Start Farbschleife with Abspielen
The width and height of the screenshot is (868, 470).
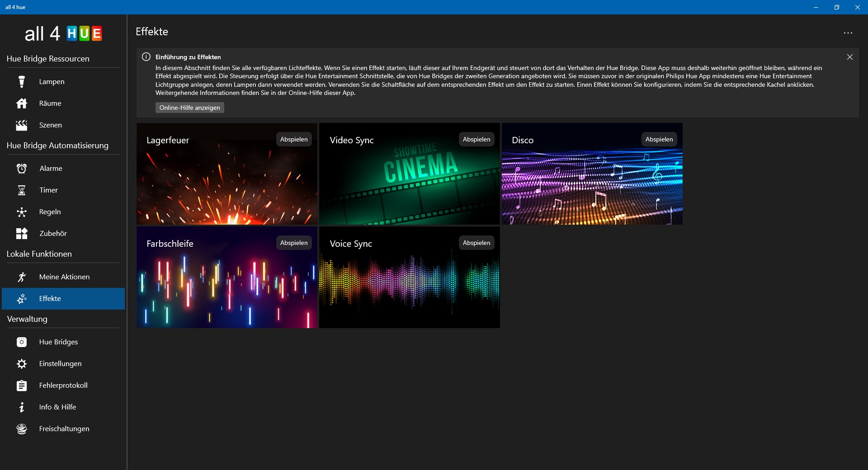tap(294, 243)
